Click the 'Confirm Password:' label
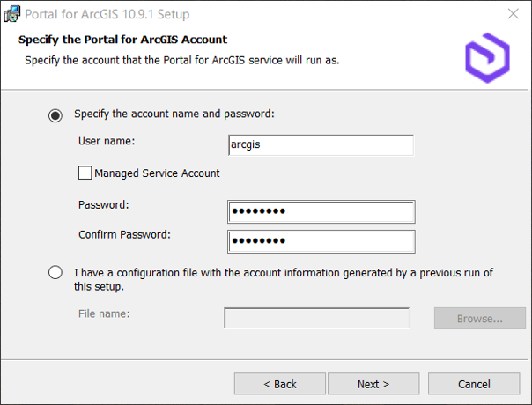This screenshot has width=532, height=405. [124, 234]
